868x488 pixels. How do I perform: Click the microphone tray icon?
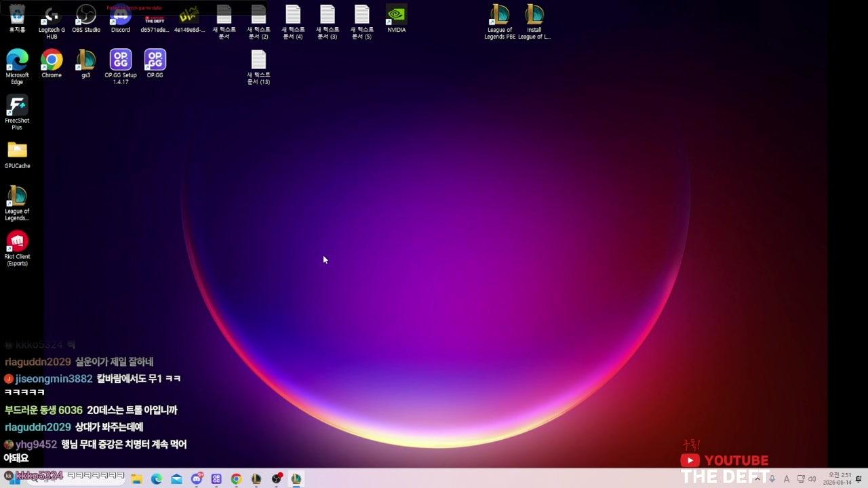[772, 479]
